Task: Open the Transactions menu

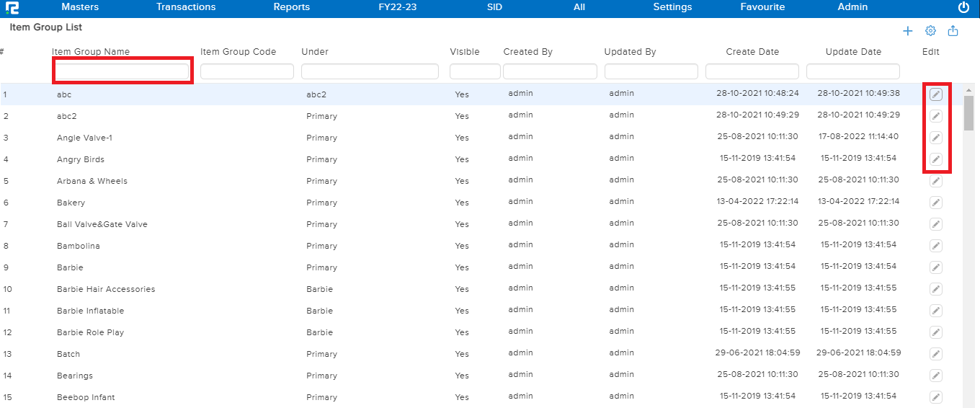Action: (x=186, y=7)
